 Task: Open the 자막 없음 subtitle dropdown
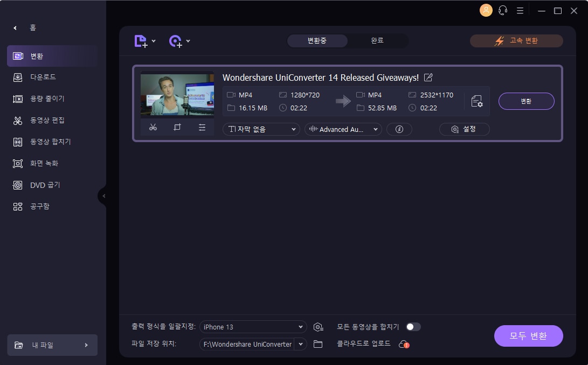[x=261, y=129]
